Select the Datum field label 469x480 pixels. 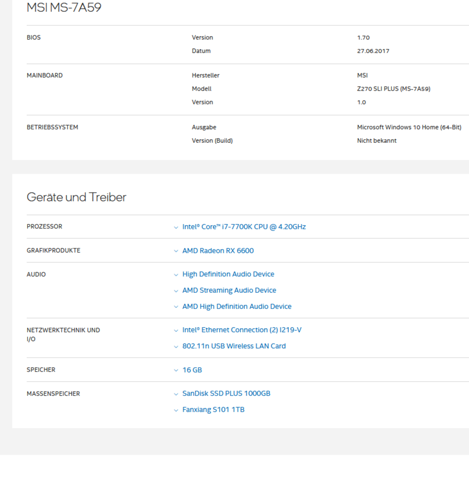point(201,51)
